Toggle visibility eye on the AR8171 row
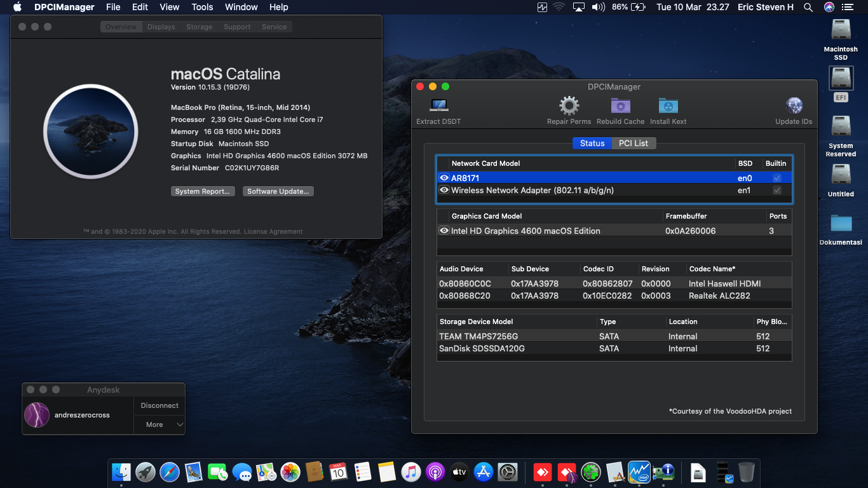 [444, 178]
